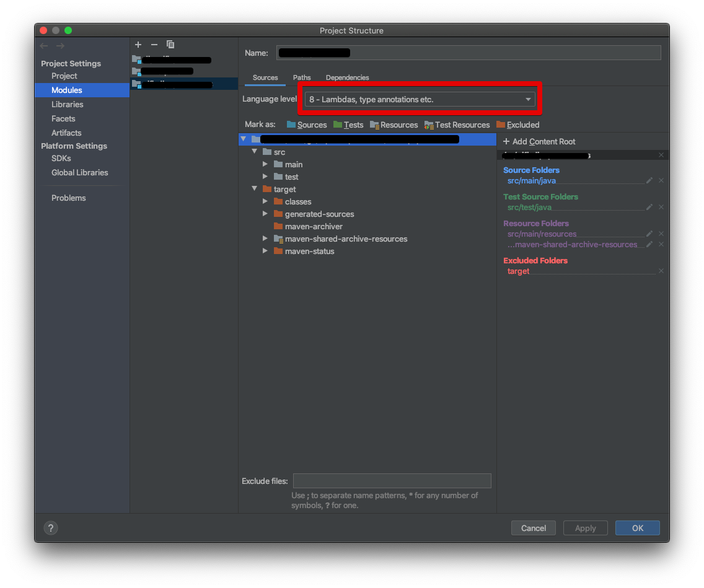Add a new module with the plus icon

[138, 45]
